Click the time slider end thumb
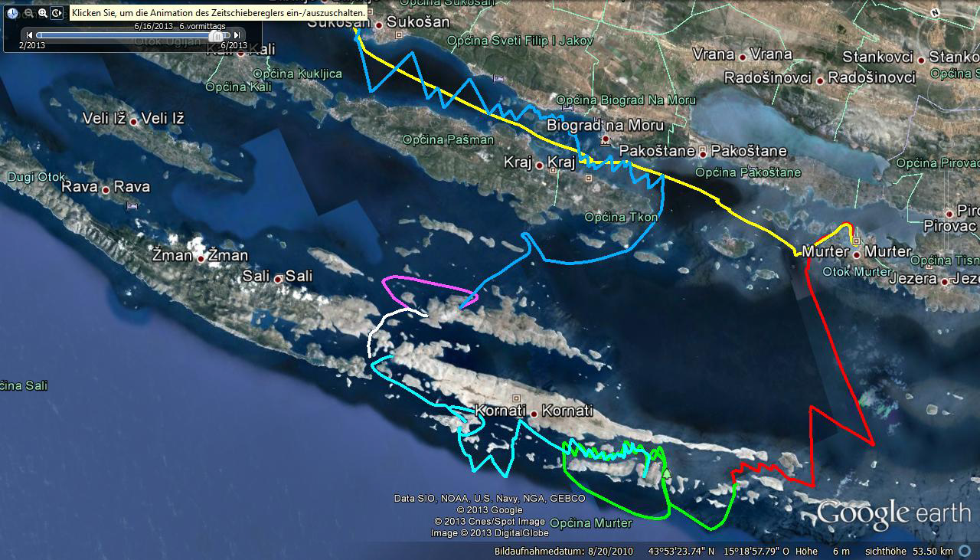Image resolution: width=980 pixels, height=560 pixels. [217, 35]
